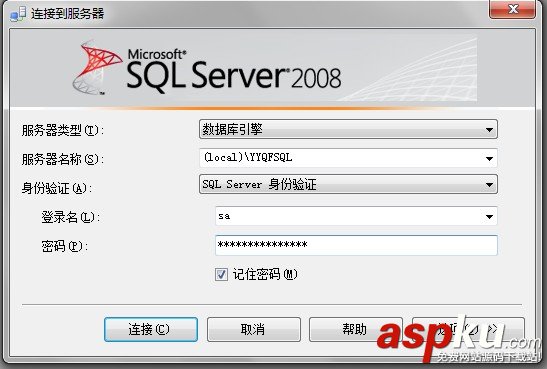Click the 服务器名称(S) label
The width and height of the screenshot is (547, 369).
(x=62, y=159)
